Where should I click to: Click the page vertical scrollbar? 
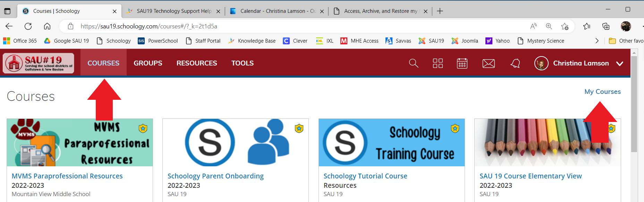[x=634, y=104]
